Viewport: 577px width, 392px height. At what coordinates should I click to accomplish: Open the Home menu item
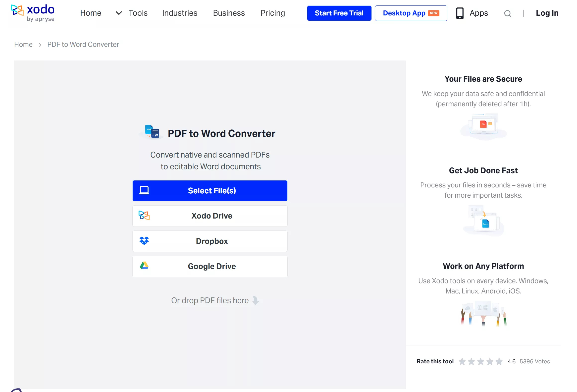pyautogui.click(x=91, y=13)
